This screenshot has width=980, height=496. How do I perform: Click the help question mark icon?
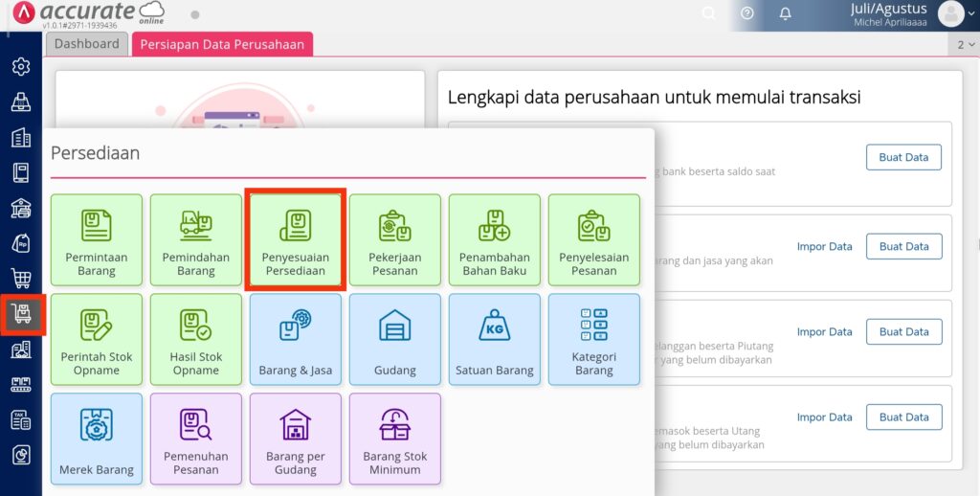tap(746, 13)
